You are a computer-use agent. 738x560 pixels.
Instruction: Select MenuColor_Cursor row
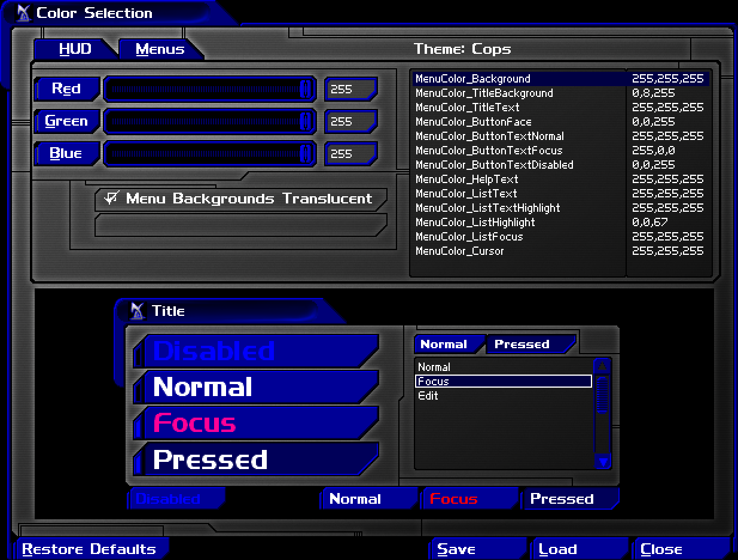[x=560, y=251]
